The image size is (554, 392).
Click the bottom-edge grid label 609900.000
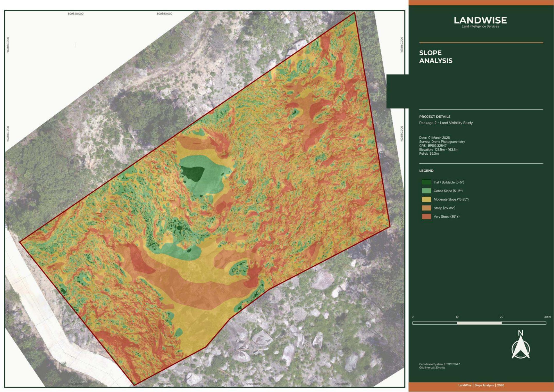tap(342, 384)
